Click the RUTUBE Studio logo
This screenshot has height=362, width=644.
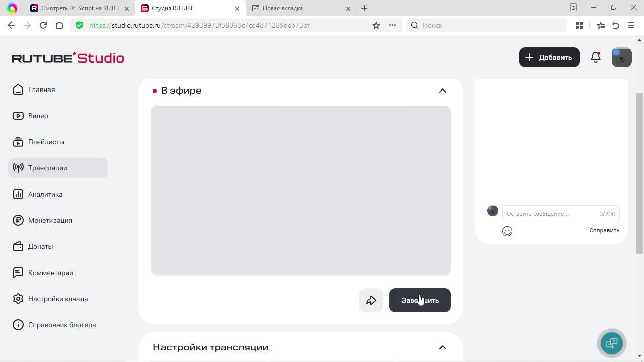[x=68, y=58]
